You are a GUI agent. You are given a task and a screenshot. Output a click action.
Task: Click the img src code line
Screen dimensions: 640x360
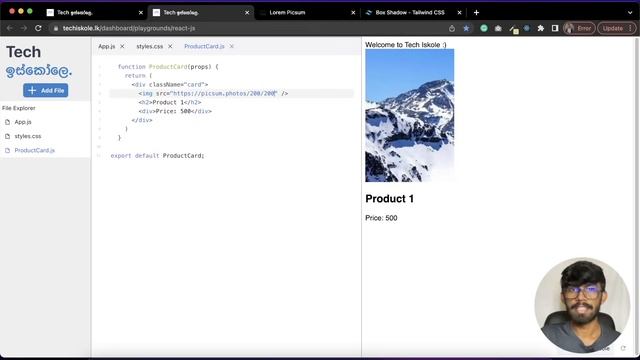click(213, 93)
